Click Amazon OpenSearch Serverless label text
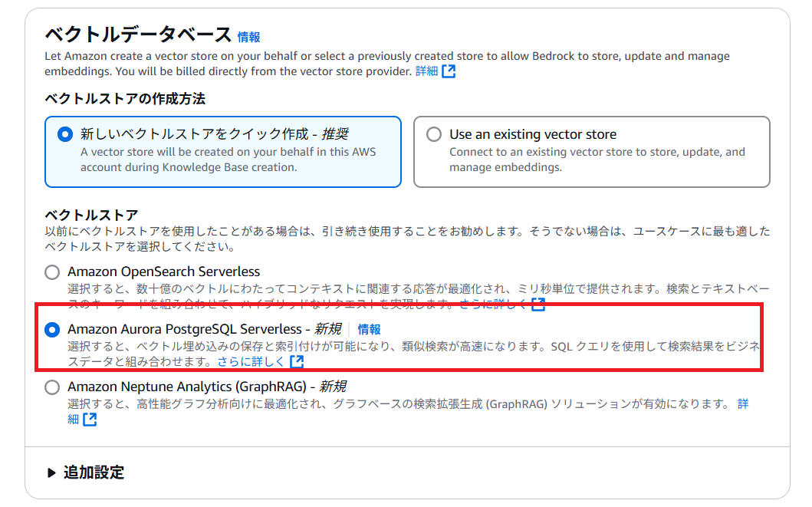The width and height of the screenshot is (812, 507). (x=163, y=272)
